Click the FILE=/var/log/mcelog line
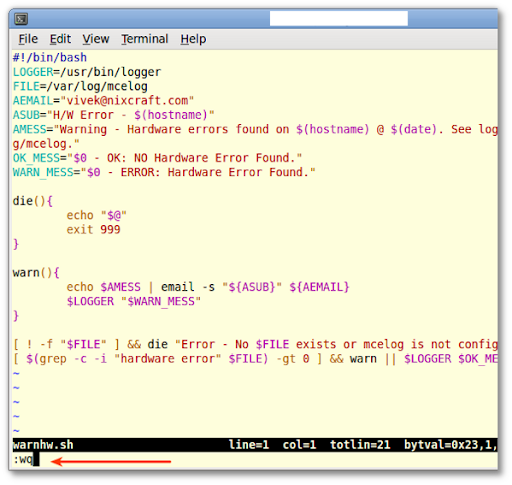The image size is (512, 485). 80,86
